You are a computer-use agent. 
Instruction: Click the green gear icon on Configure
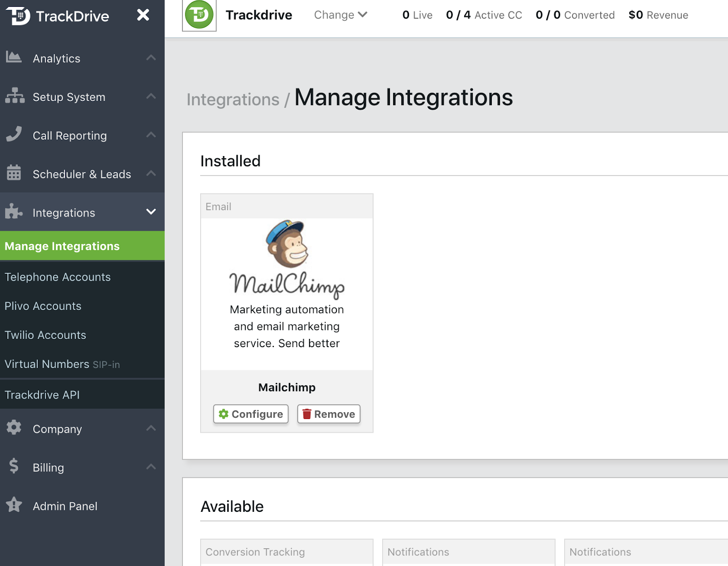[x=223, y=414]
